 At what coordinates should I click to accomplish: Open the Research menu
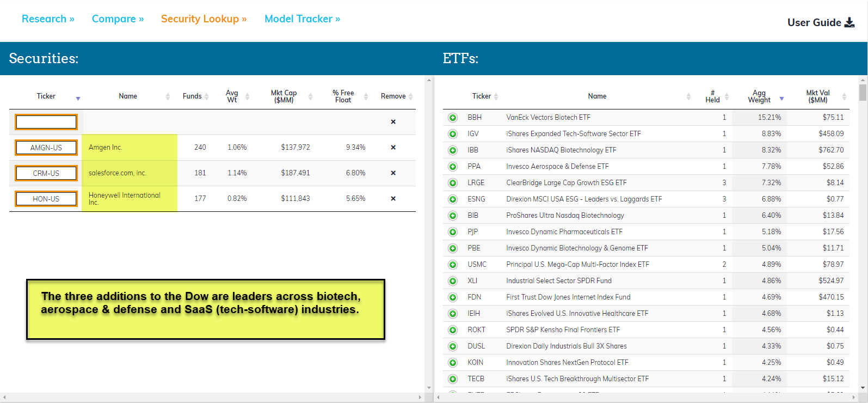(48, 19)
